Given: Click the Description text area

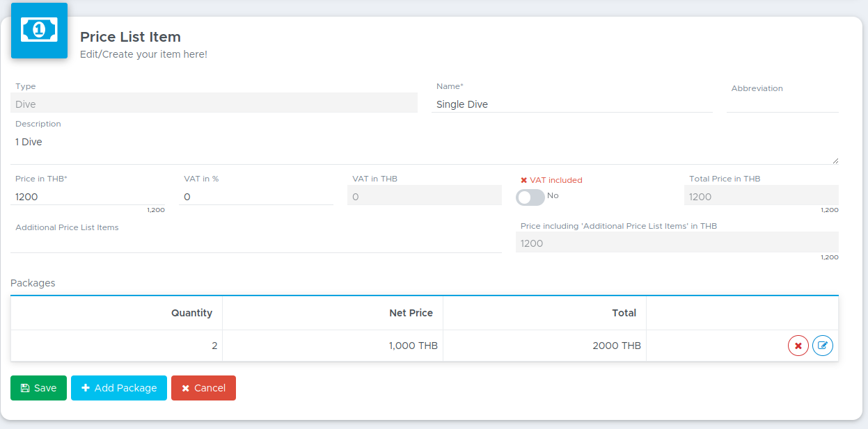Looking at the screenshot, I should [425, 149].
